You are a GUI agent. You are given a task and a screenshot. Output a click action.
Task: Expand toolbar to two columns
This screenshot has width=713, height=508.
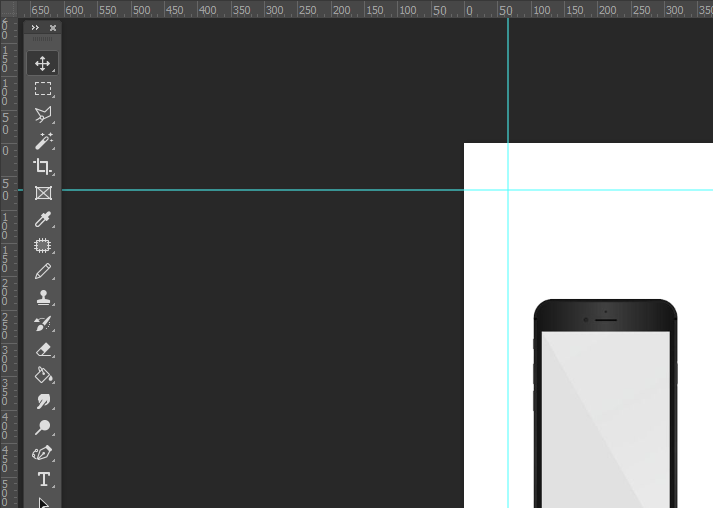point(35,28)
